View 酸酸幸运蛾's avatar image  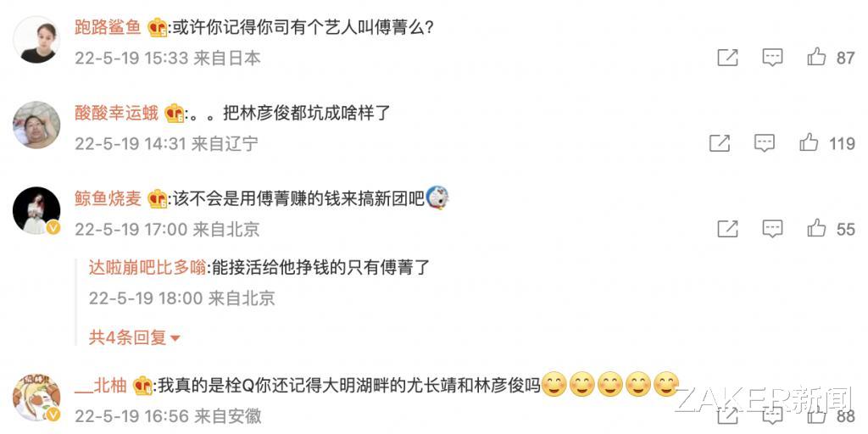pyautogui.click(x=36, y=125)
